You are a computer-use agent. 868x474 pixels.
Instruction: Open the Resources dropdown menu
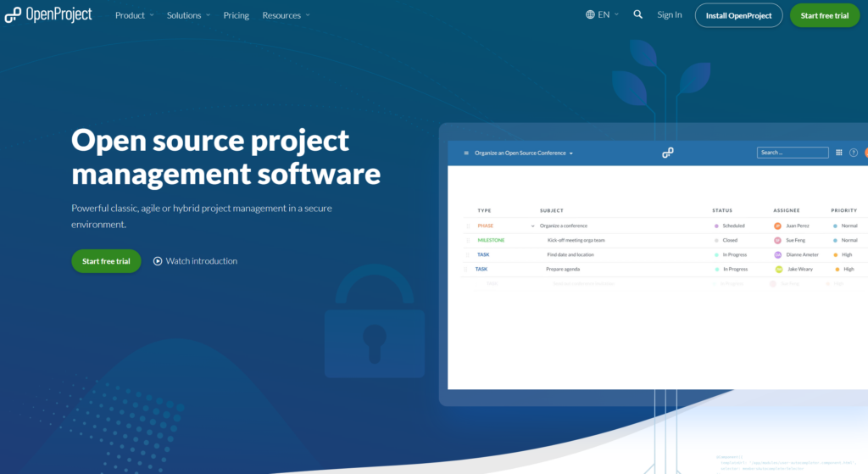(286, 15)
